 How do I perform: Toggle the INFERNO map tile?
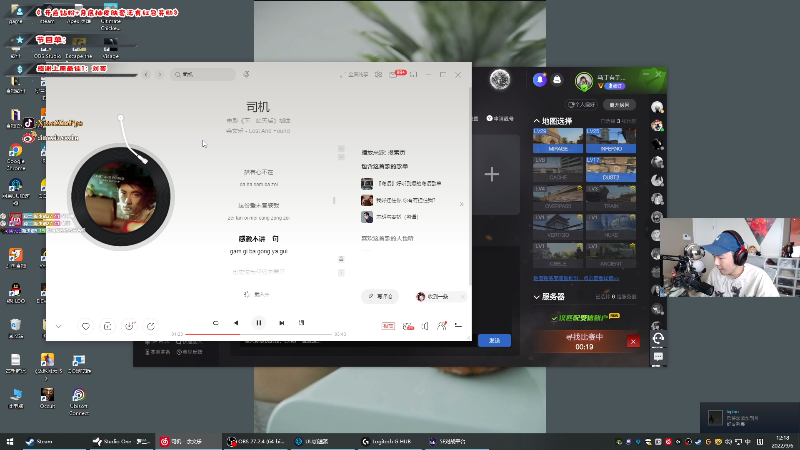tap(611, 140)
